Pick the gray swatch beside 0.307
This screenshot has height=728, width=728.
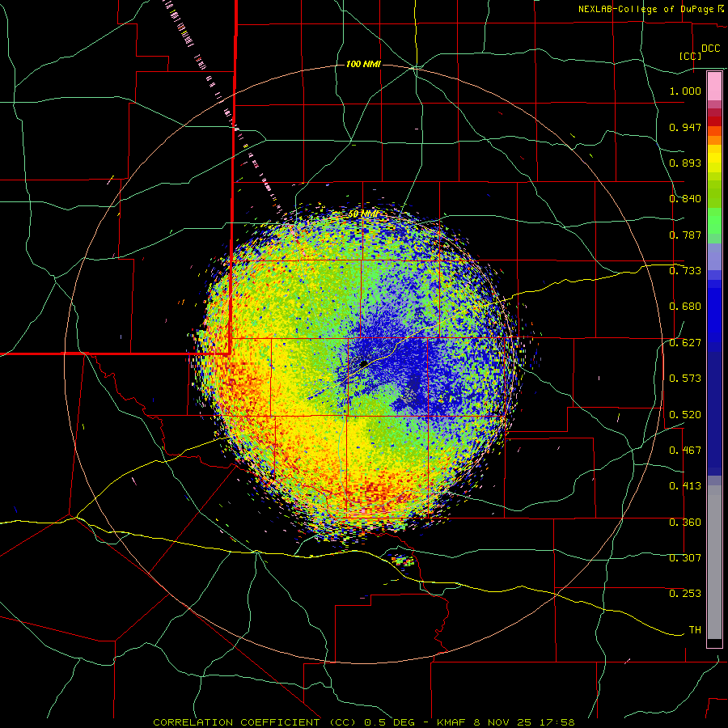tap(714, 562)
